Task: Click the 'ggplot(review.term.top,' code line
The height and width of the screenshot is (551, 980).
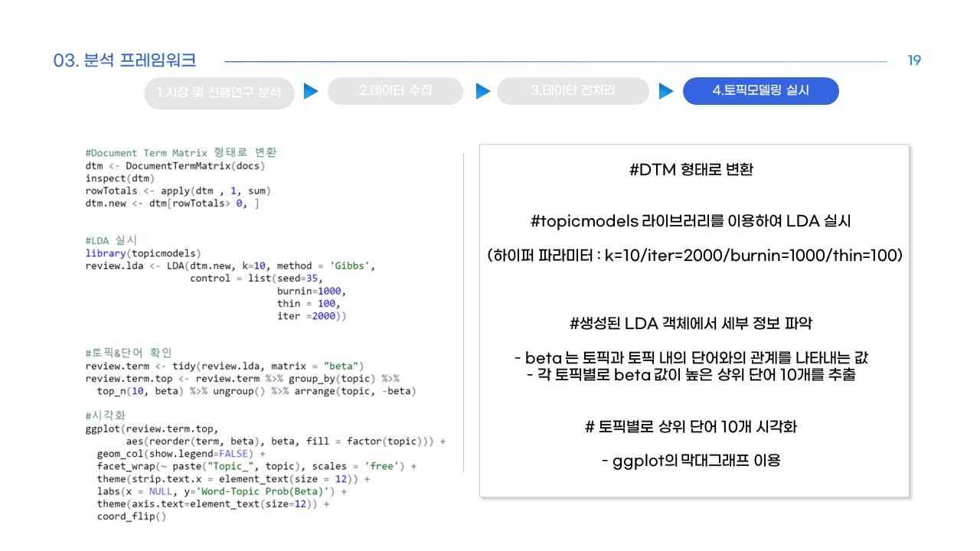Action: (x=152, y=429)
